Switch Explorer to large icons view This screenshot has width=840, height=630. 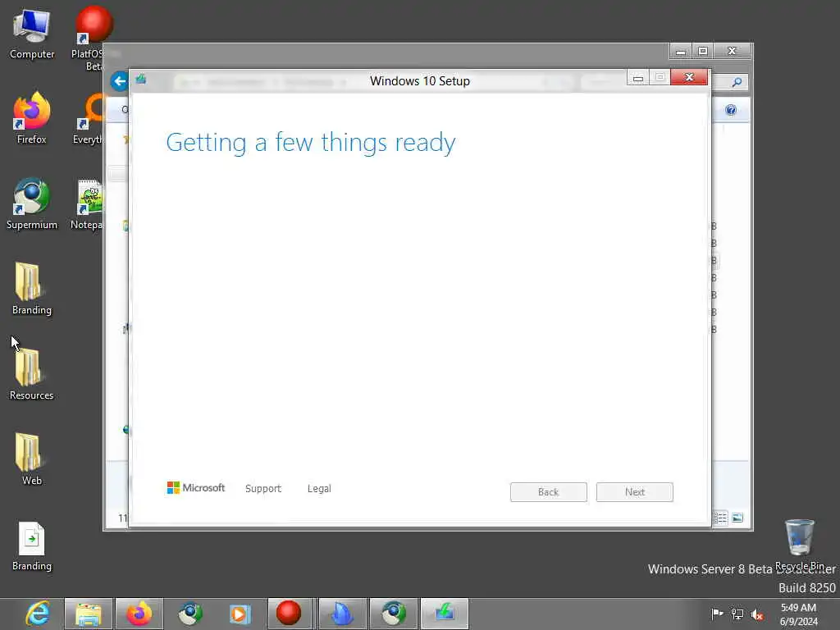pyautogui.click(x=737, y=518)
